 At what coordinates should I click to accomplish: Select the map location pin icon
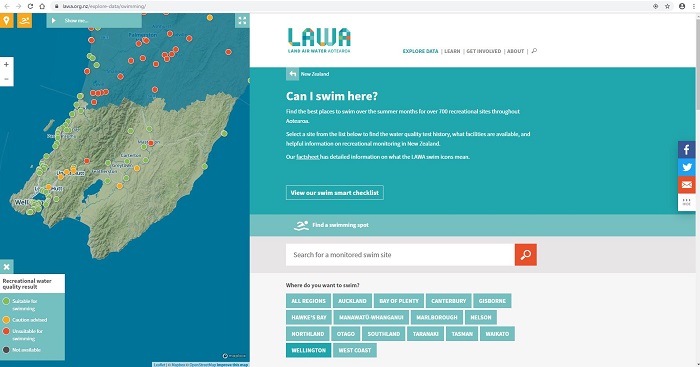6,21
